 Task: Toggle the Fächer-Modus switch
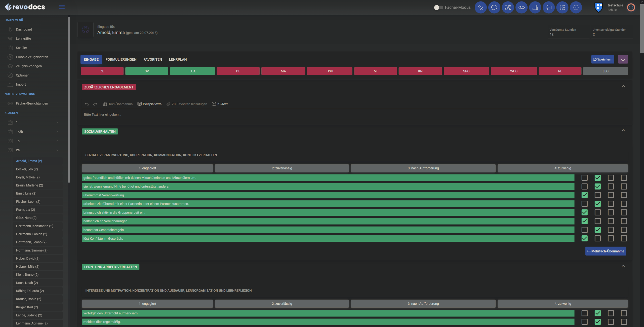point(438,8)
